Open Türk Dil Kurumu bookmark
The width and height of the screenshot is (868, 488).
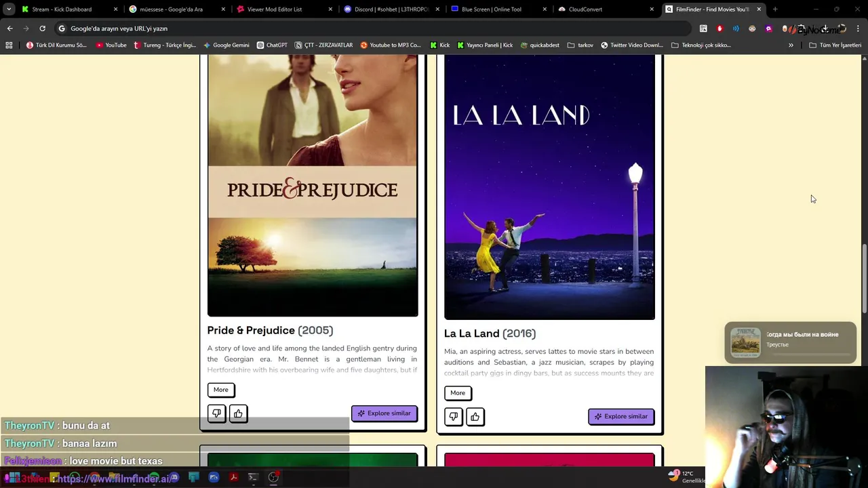pos(56,45)
